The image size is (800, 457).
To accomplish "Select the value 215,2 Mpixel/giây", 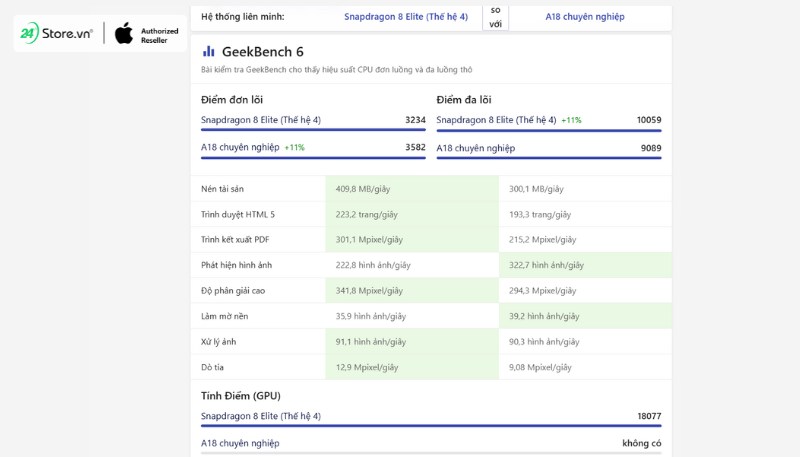I will 542,240.
